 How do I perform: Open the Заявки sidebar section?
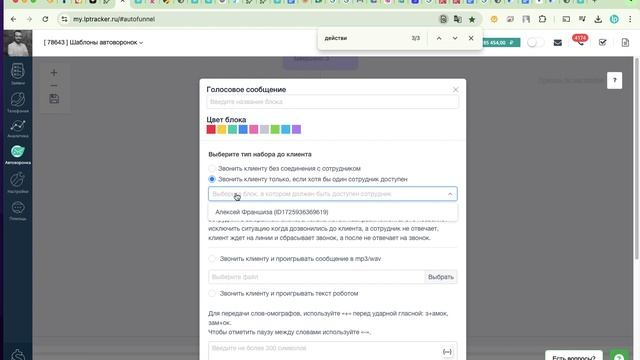[x=18, y=74]
